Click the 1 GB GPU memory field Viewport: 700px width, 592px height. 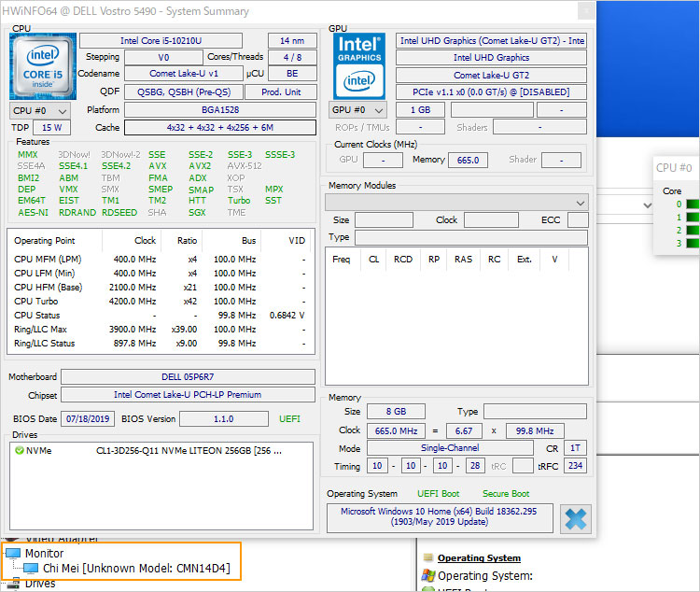[421, 110]
